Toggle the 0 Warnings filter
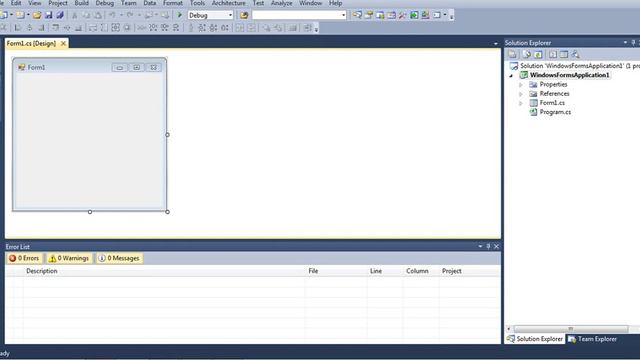The image size is (640, 360). pos(69,258)
